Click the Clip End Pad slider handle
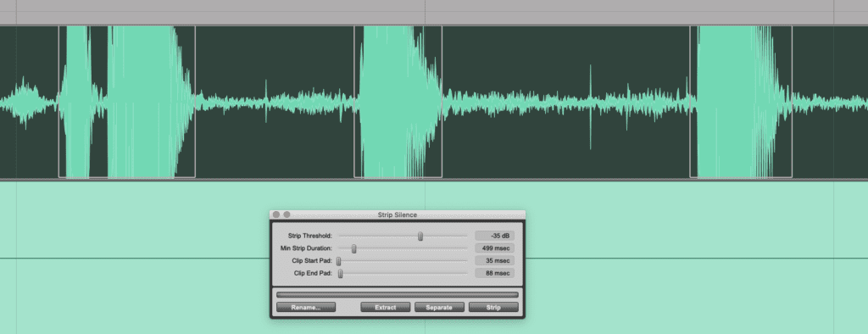This screenshot has width=868, height=334. coord(341,273)
